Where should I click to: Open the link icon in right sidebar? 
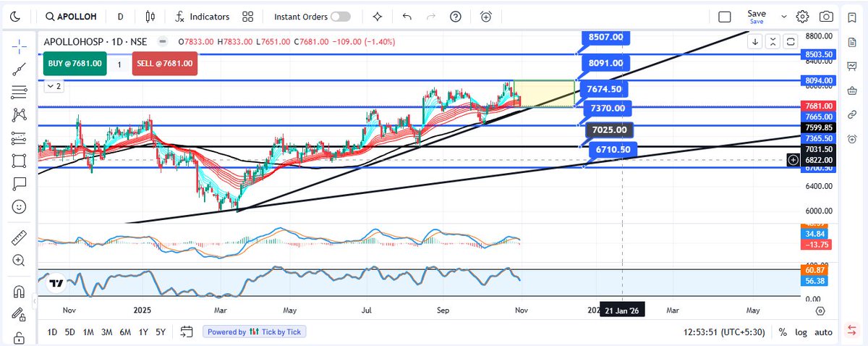coord(851,114)
